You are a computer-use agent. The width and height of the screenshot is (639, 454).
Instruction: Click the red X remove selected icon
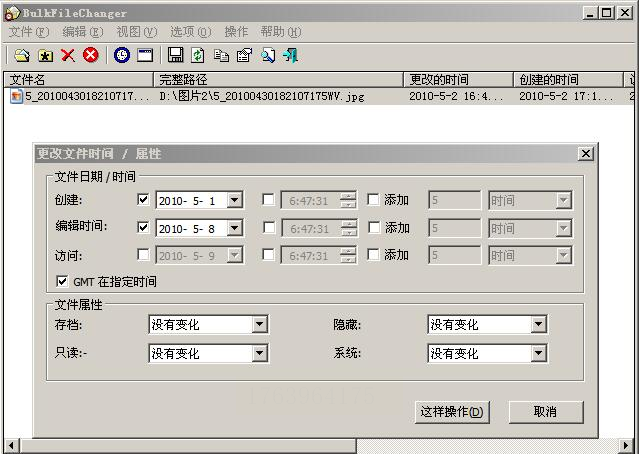(68, 55)
